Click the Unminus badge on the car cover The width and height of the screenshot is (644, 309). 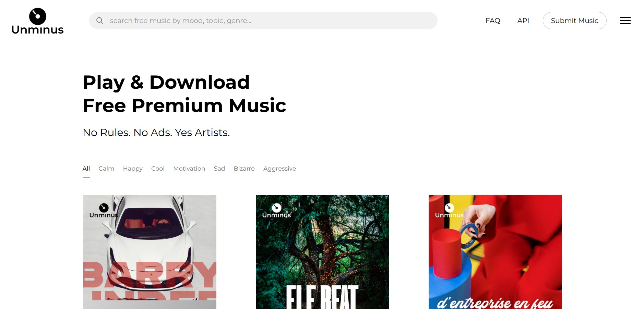point(104,211)
